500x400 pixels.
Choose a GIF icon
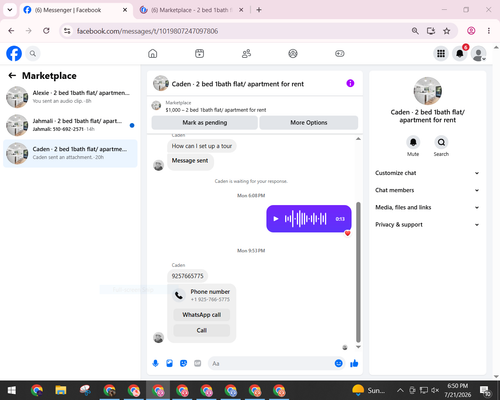[x=198, y=363]
